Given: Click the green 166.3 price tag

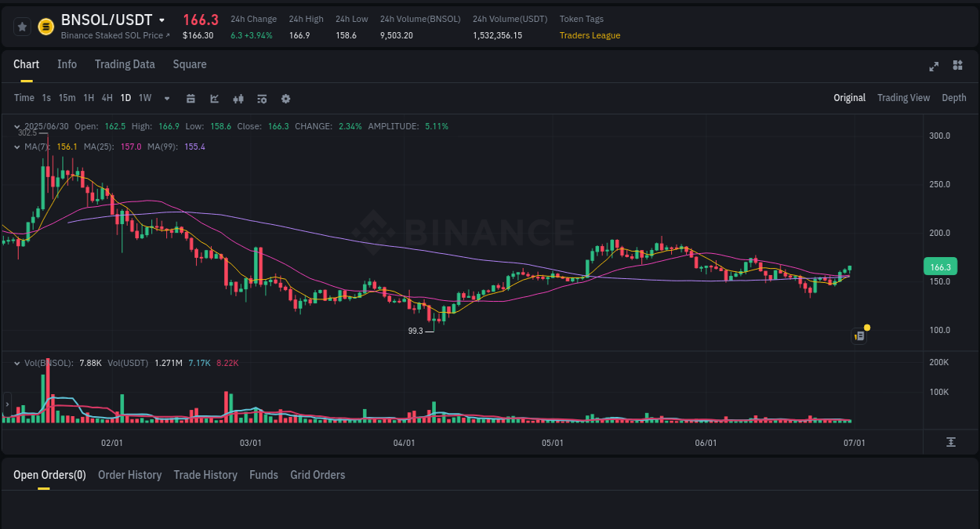Looking at the screenshot, I should (940, 266).
